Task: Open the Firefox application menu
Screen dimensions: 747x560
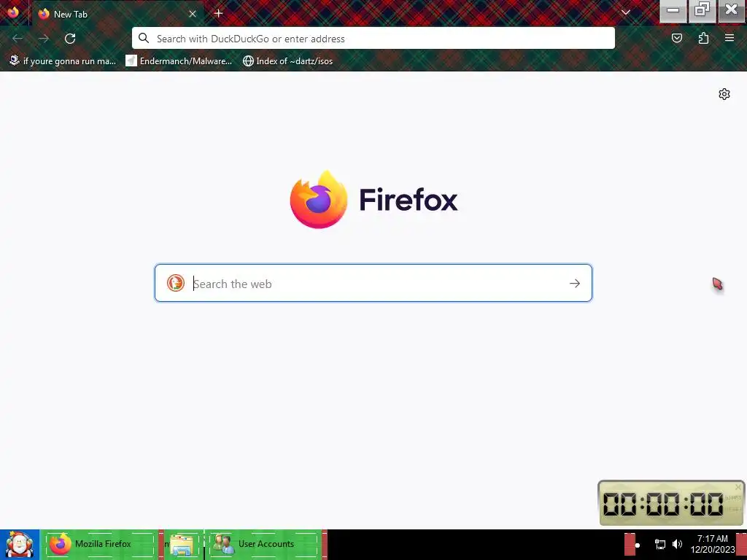Action: click(729, 38)
